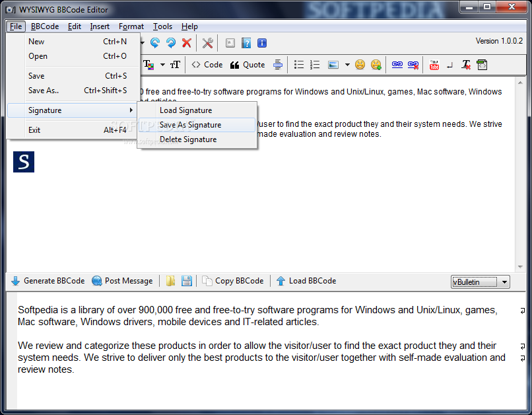The width and height of the screenshot is (532, 415).
Task: Click the Softpedia S logo image
Action: pos(24,162)
